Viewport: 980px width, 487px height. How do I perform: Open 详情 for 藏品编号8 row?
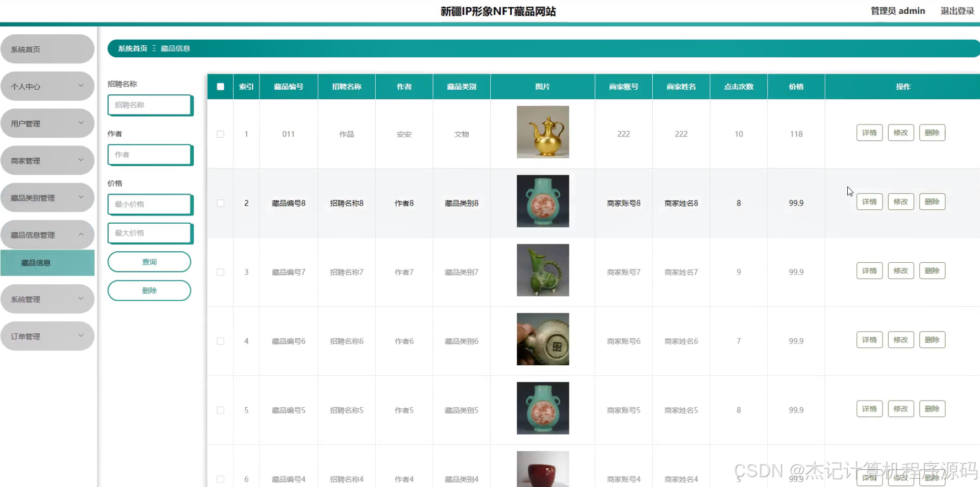[869, 202]
